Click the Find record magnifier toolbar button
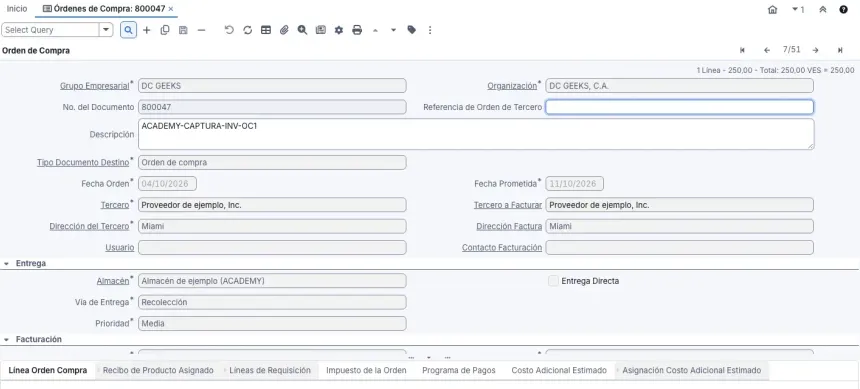Viewport: 860px width, 389px height. 128,30
